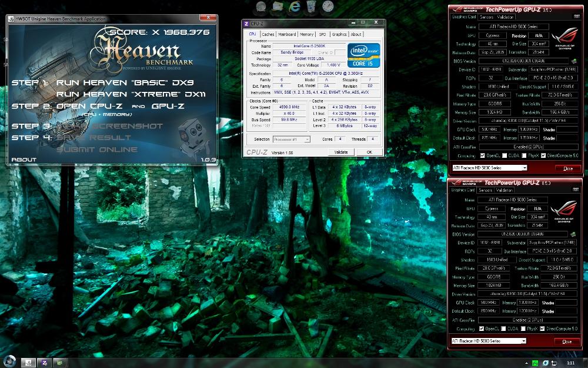Open About in the Heaven benchmark window
Screen dimensions: 588x368
point(24,160)
